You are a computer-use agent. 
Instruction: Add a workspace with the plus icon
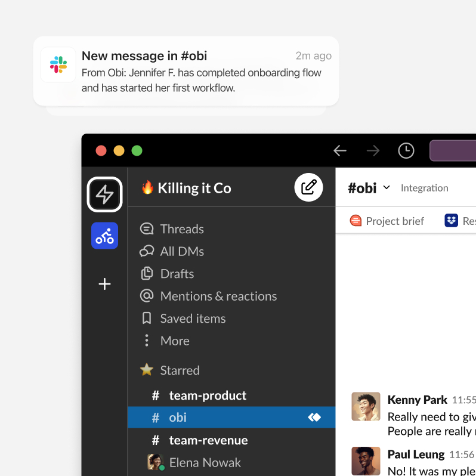coord(105,284)
